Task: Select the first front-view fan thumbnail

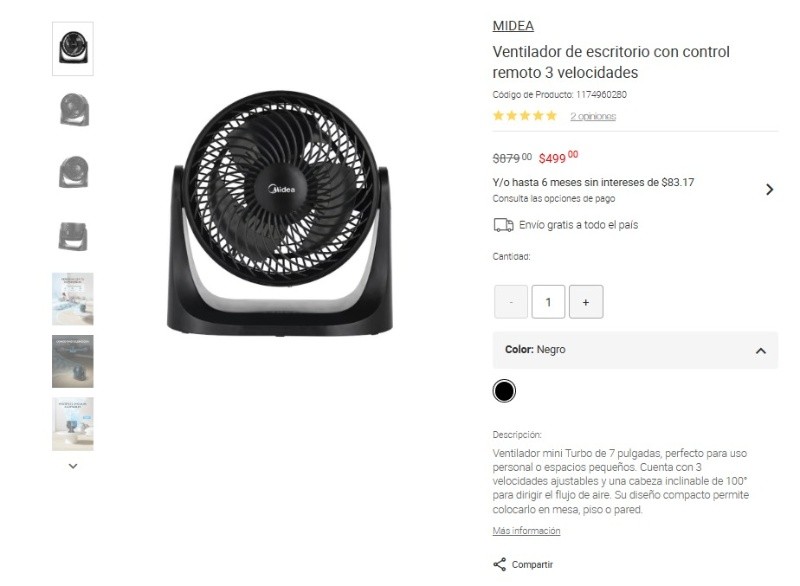Action: [73, 48]
